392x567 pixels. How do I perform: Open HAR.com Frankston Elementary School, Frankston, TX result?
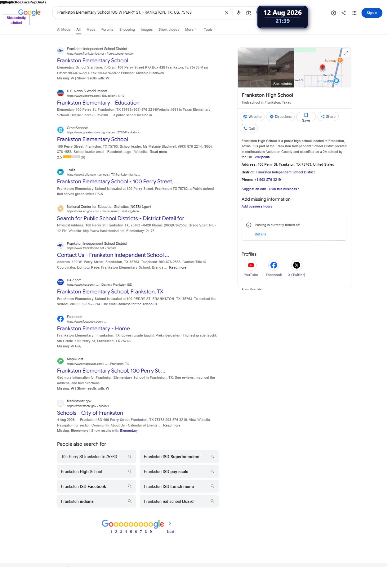110,292
